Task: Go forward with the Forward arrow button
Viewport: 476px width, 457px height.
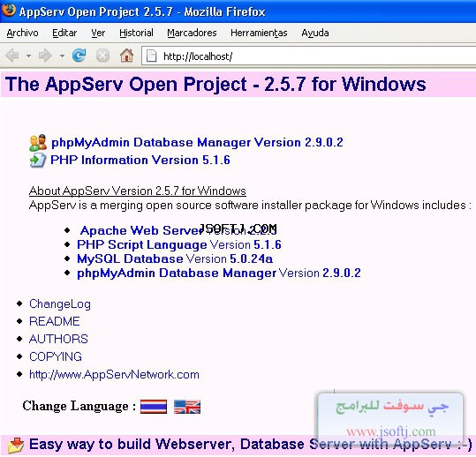Action: tap(45, 56)
